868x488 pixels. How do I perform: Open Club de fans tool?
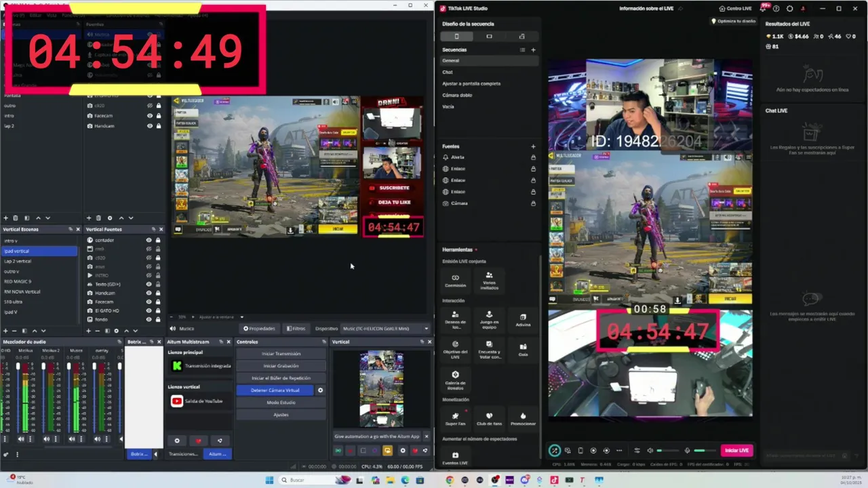click(x=489, y=418)
